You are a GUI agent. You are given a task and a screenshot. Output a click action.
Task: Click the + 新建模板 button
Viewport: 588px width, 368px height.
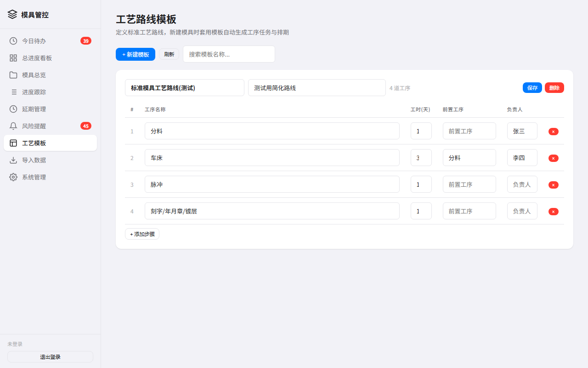tap(136, 54)
